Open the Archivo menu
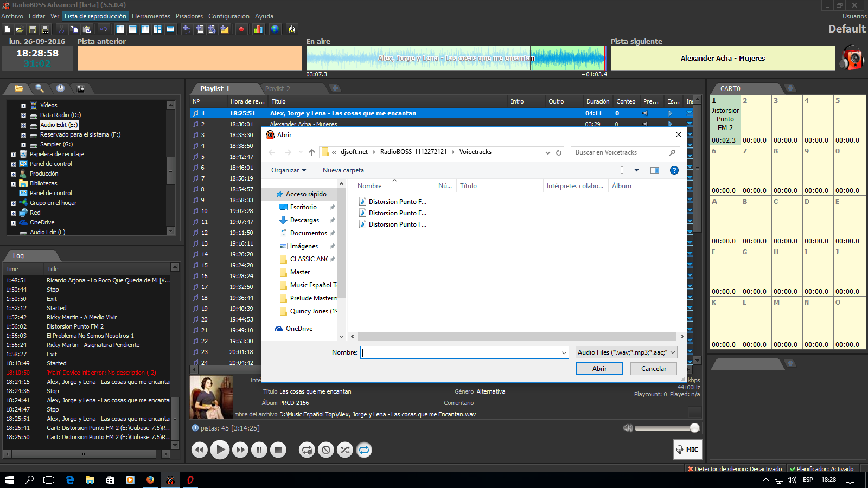 tap(12, 16)
